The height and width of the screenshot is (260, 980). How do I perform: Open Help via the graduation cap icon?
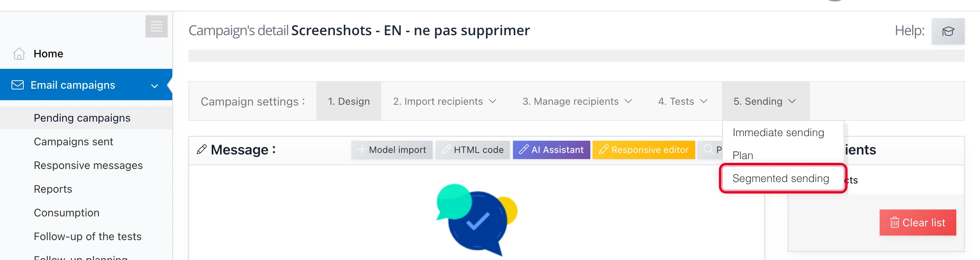(949, 31)
